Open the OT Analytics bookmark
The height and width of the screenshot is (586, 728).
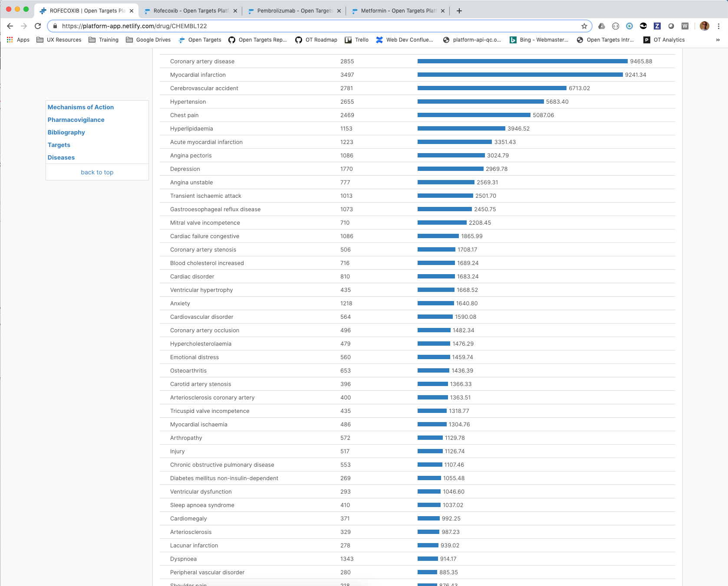(x=664, y=39)
